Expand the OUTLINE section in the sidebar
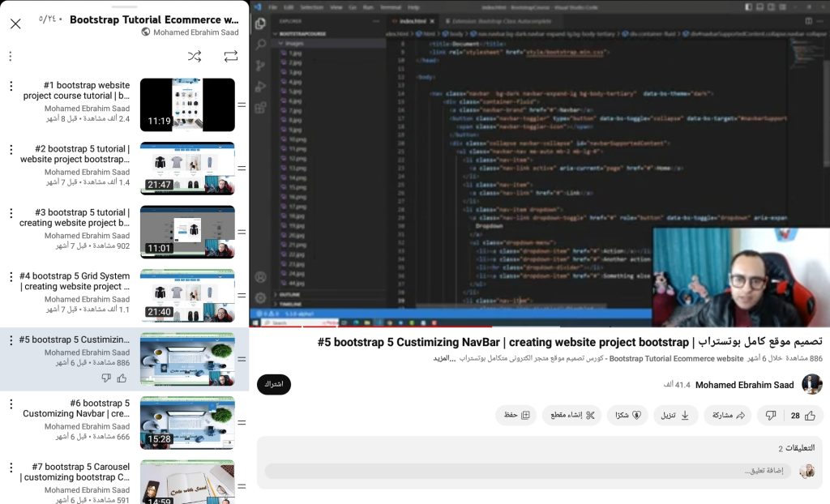This screenshot has width=830, height=504. [x=288, y=295]
